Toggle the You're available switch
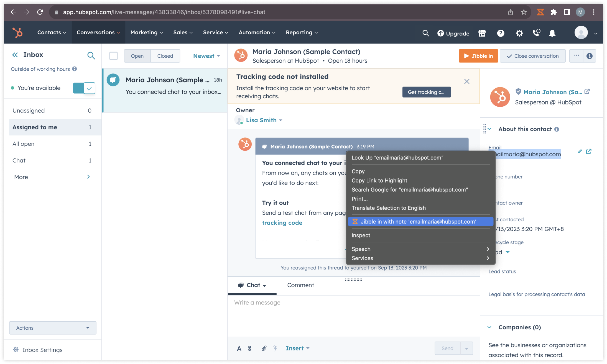The width and height of the screenshot is (607, 364). point(84,88)
